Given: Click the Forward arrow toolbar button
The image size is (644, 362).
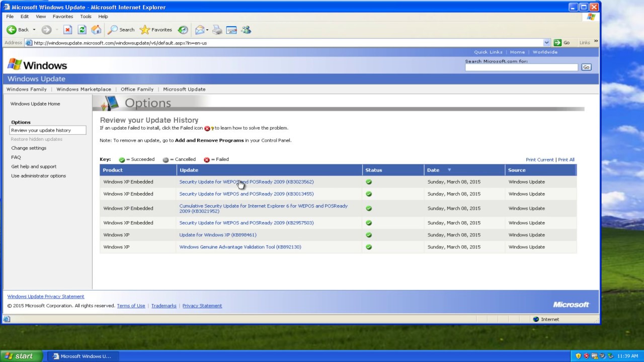Looking at the screenshot, I should (x=46, y=30).
